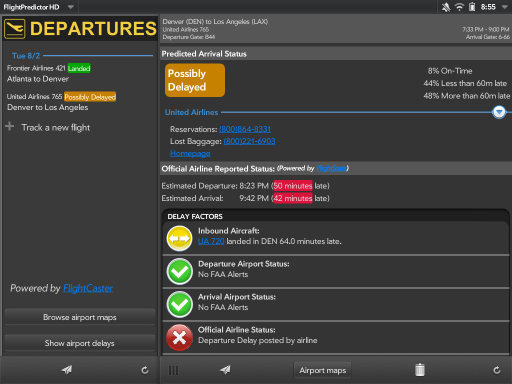Tap the battery status icon

click(x=472, y=7)
